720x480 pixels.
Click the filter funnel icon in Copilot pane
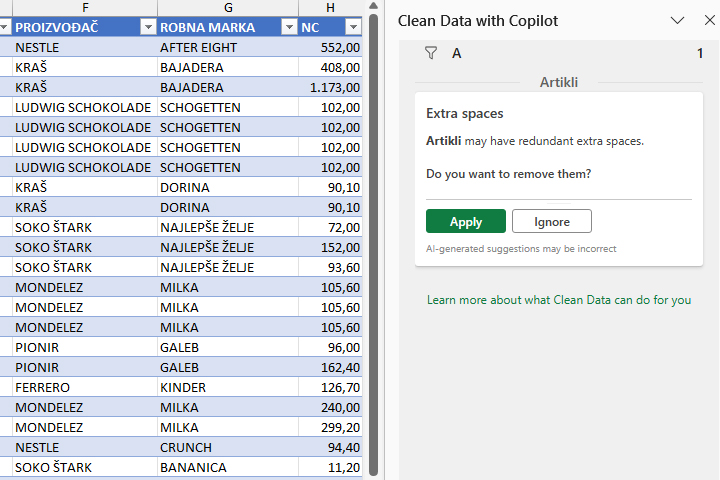431,53
